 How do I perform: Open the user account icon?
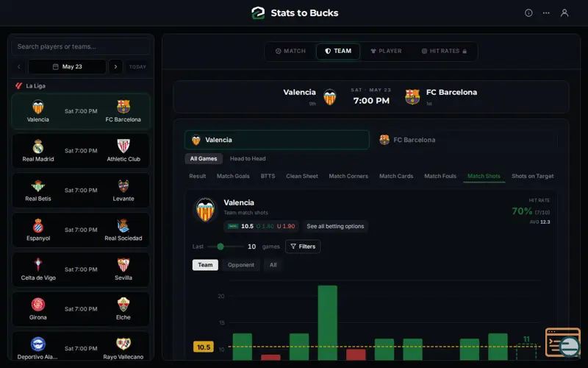pos(564,13)
